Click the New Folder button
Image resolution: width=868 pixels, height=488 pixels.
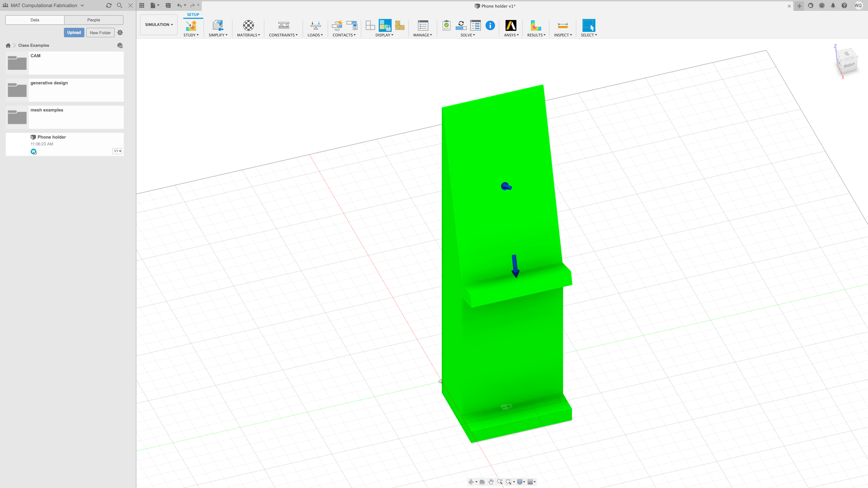[x=100, y=33]
